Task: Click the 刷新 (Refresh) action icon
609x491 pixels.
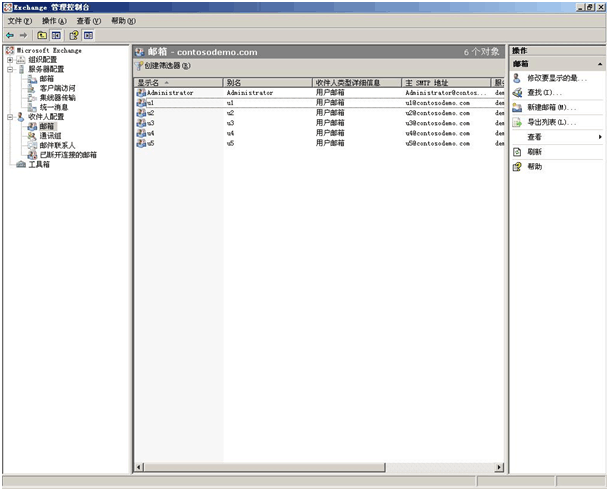Action: coord(517,152)
